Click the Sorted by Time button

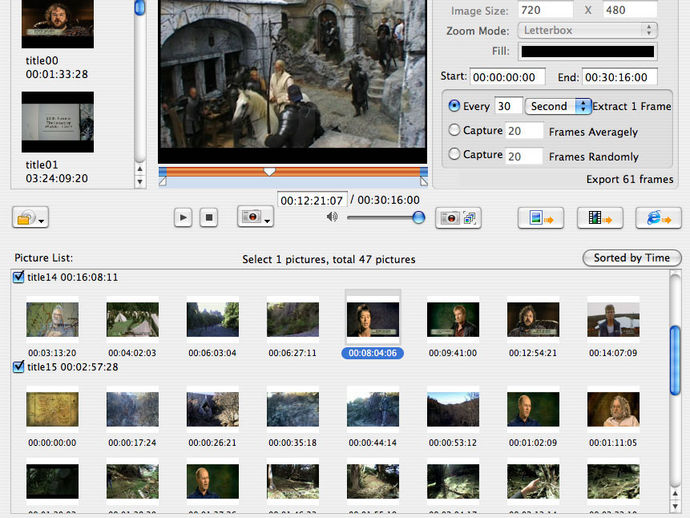tap(632, 258)
